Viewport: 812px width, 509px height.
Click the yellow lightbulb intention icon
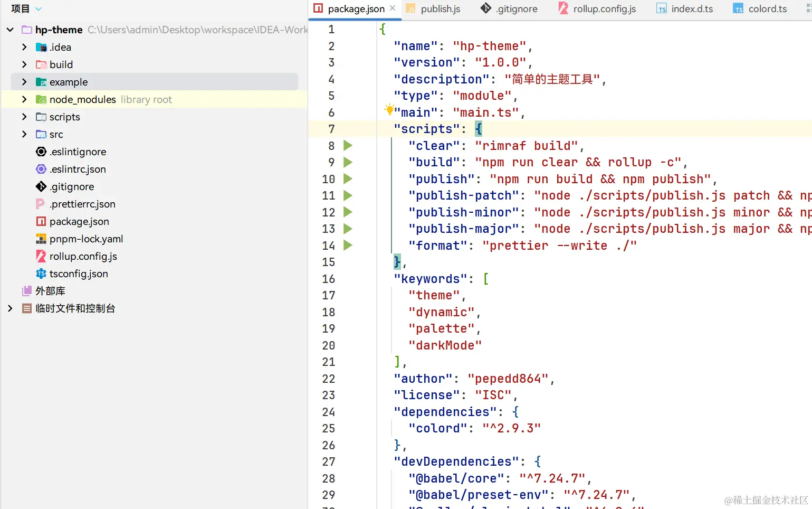[389, 110]
